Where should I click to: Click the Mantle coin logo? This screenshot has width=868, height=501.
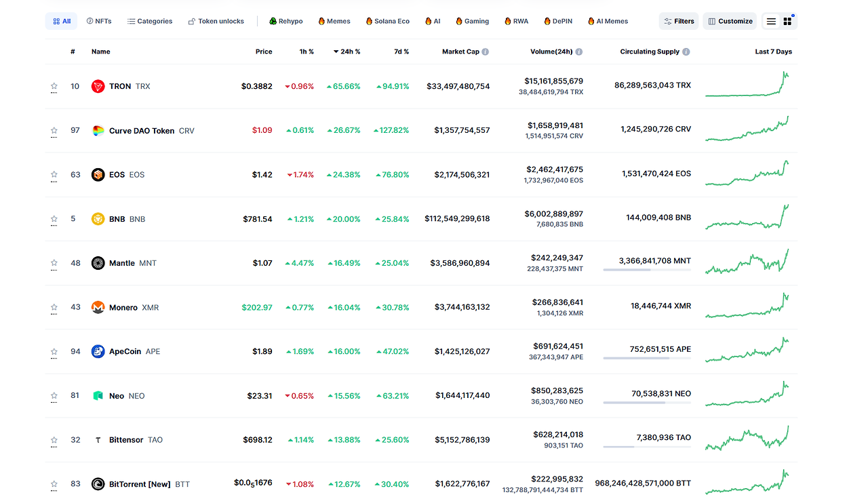pos(98,263)
